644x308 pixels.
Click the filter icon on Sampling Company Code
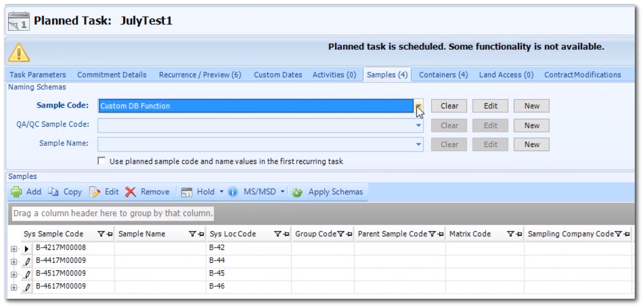[618, 234]
